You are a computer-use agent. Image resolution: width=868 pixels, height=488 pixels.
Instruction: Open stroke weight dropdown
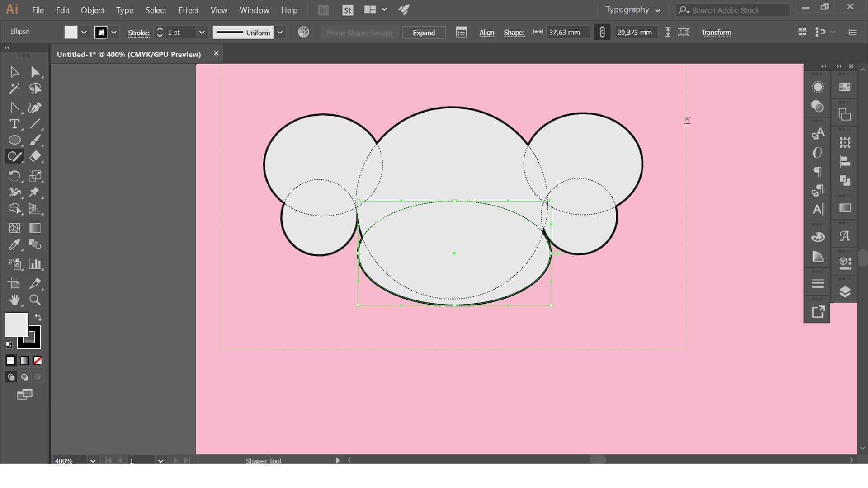point(202,32)
